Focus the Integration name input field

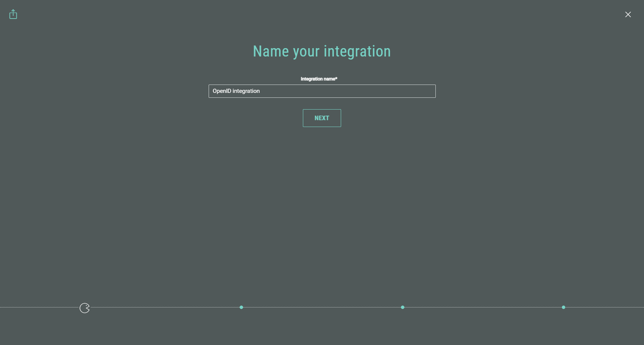(322, 91)
